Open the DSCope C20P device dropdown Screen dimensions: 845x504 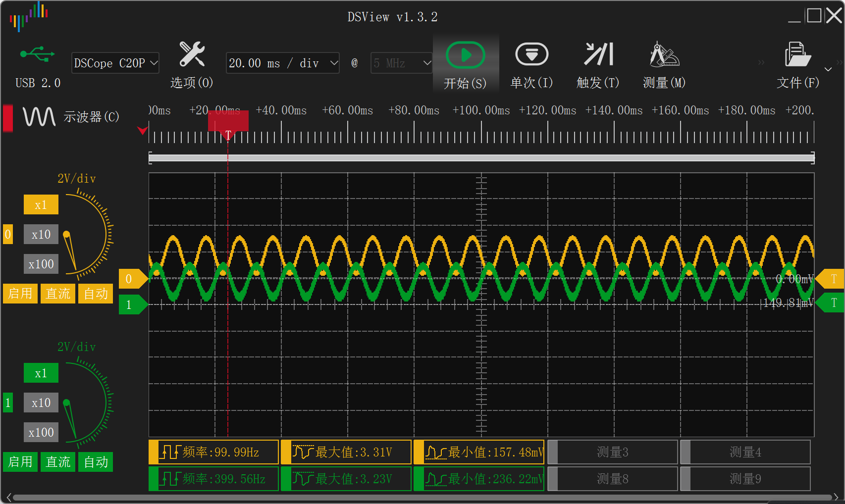click(x=115, y=63)
